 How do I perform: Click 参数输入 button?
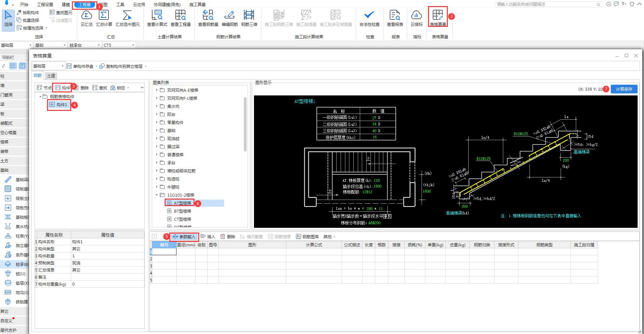[184, 237]
